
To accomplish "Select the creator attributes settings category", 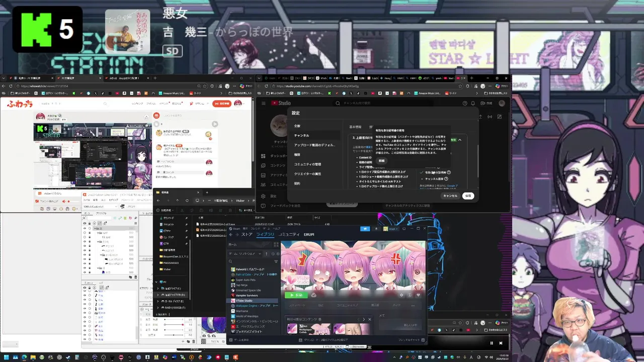I will point(307,174).
